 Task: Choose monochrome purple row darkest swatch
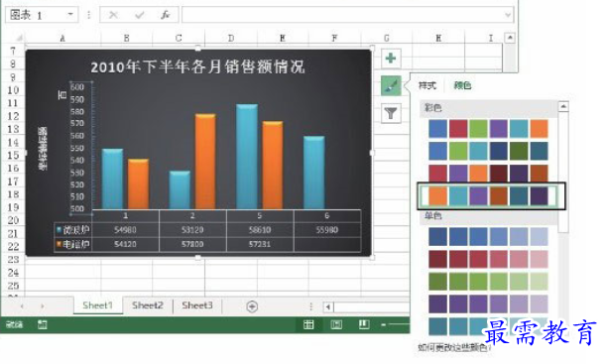[438, 303]
